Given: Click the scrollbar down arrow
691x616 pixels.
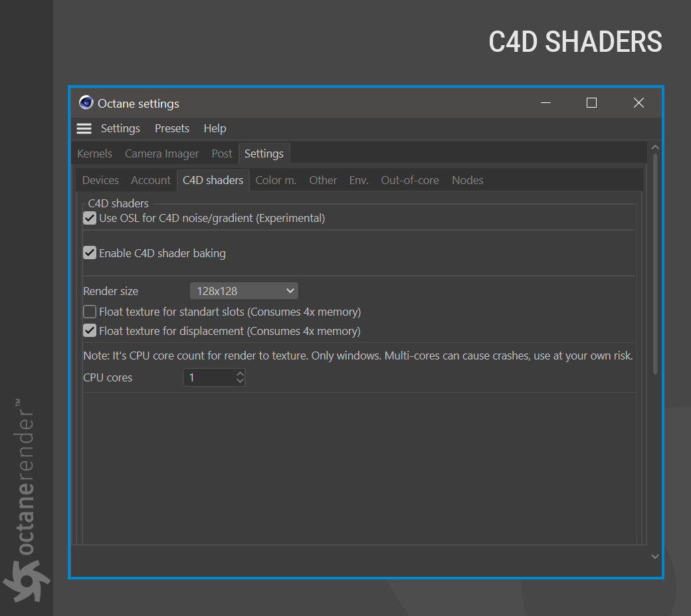Looking at the screenshot, I should coord(655,556).
